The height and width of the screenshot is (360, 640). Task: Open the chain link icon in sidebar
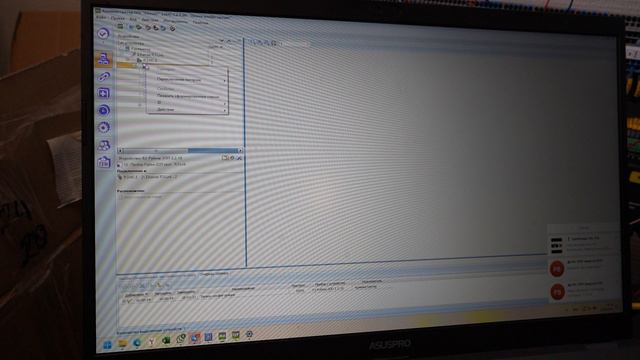(104, 76)
